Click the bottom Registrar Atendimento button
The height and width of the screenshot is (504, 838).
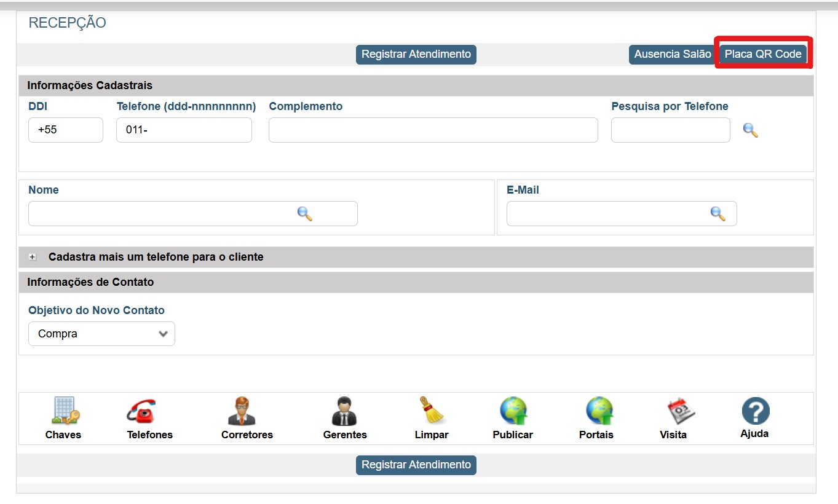[416, 465]
